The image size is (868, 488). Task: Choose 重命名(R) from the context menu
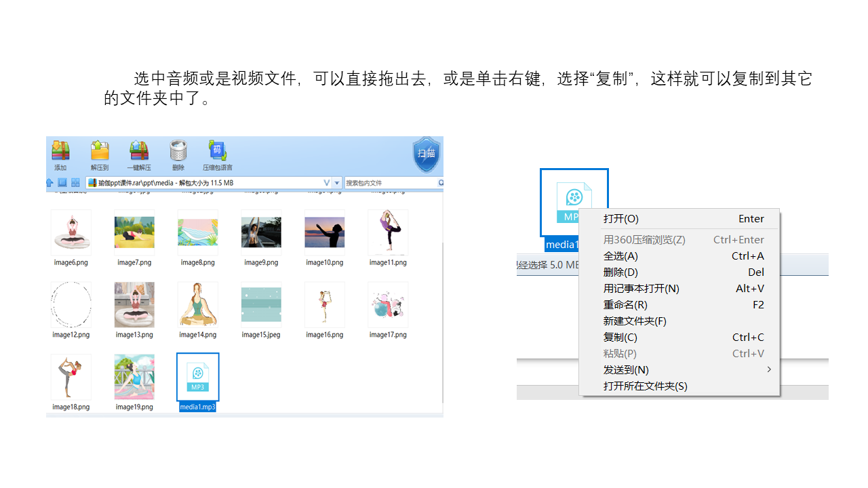(625, 304)
